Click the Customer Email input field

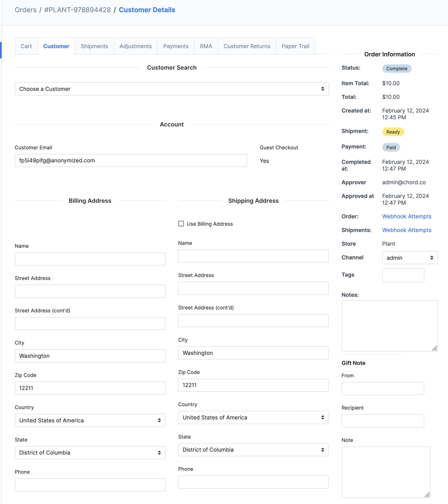pos(131,160)
